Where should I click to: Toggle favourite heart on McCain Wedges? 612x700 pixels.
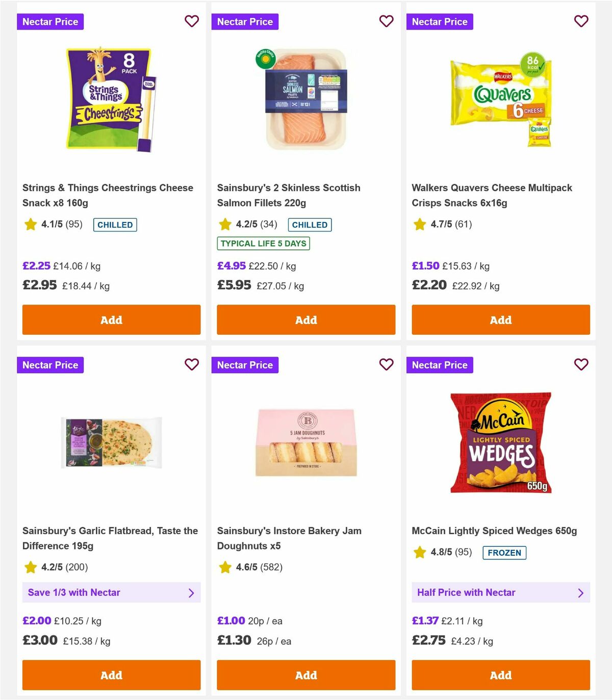pos(581,365)
